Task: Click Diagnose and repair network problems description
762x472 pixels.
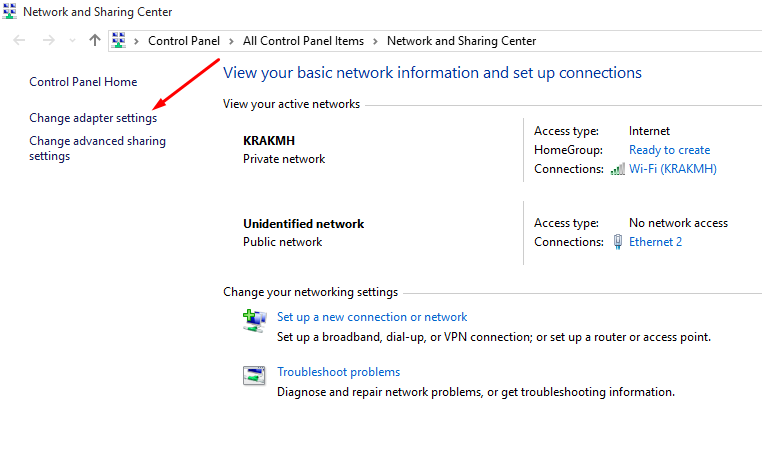Action: click(x=476, y=392)
